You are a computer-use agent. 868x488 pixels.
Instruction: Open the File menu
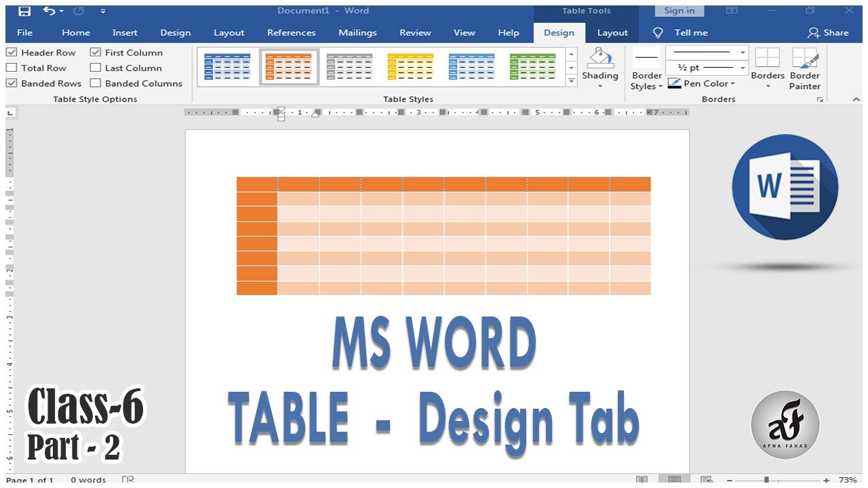click(24, 33)
